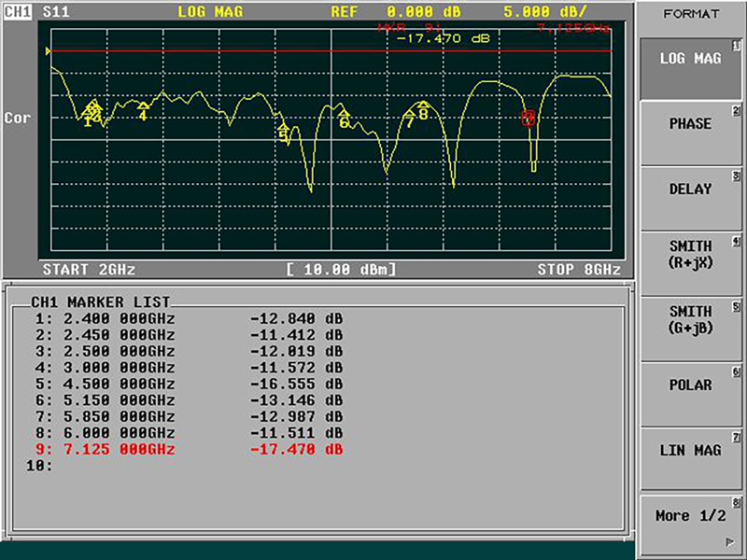
Task: Select marker list row 3: 2.500 GHz
Action: [x=189, y=351]
